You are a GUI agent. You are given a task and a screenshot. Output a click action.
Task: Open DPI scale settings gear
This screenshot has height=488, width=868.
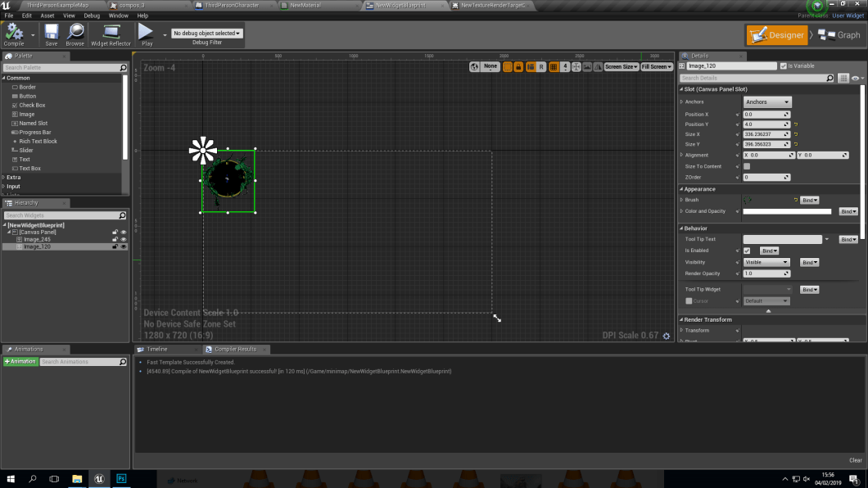[x=667, y=336]
